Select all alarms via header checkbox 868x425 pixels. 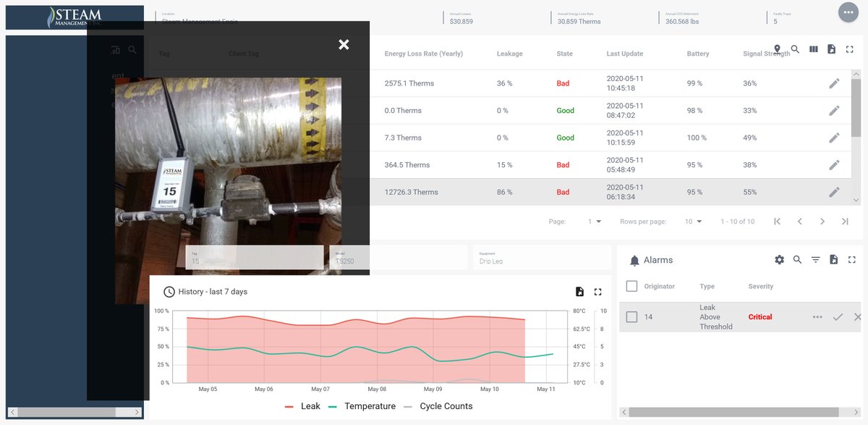pyautogui.click(x=631, y=286)
